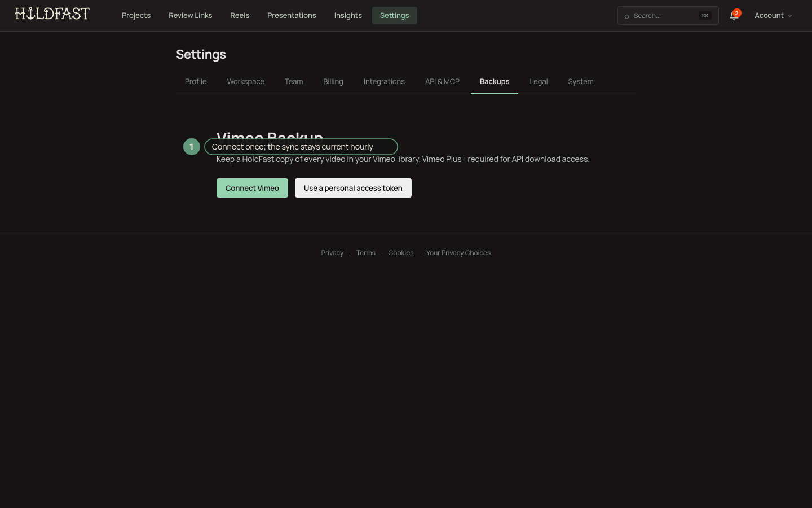
Task: Click the Vimeo Plus+ requirement description text
Action: [403, 160]
